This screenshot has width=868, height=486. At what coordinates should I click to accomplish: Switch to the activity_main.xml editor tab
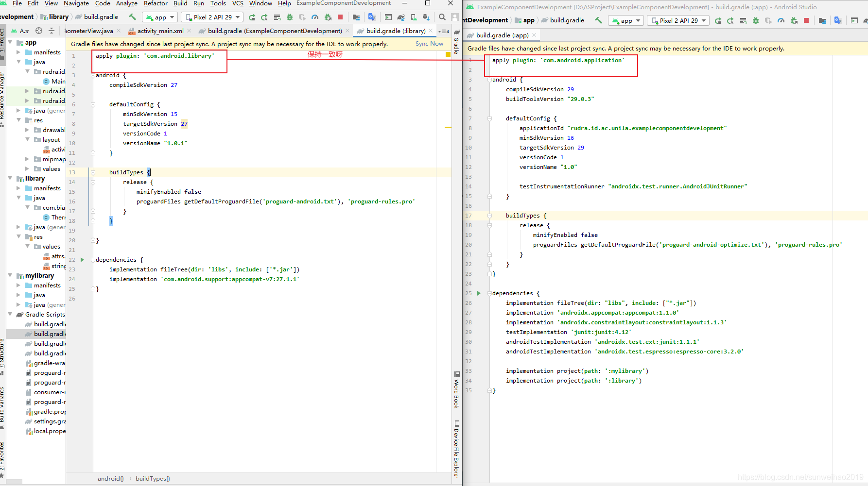click(x=160, y=31)
